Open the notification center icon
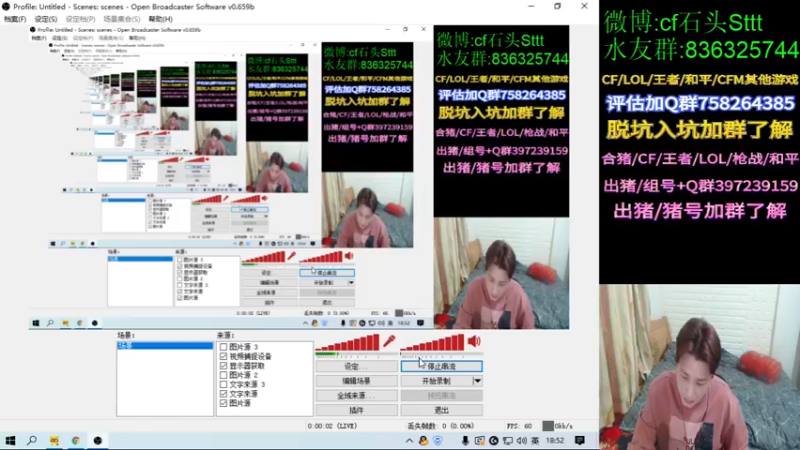Image resolution: width=800 pixels, height=450 pixels. (x=580, y=440)
